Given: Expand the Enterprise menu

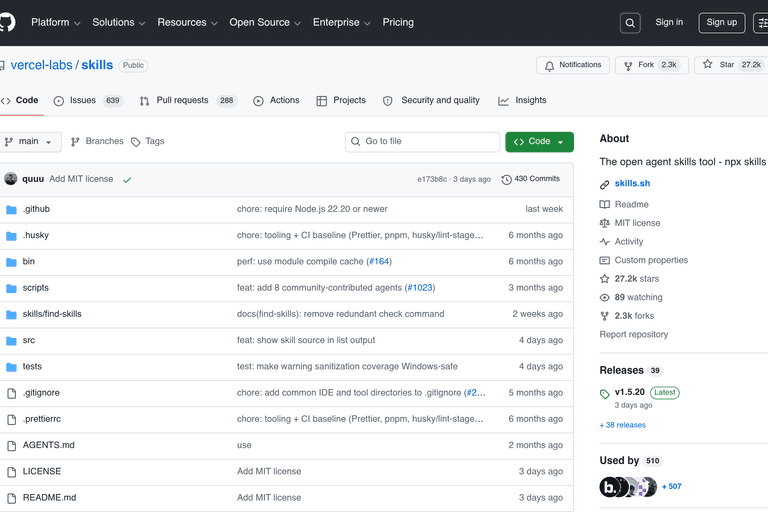Looking at the screenshot, I should pos(341,23).
